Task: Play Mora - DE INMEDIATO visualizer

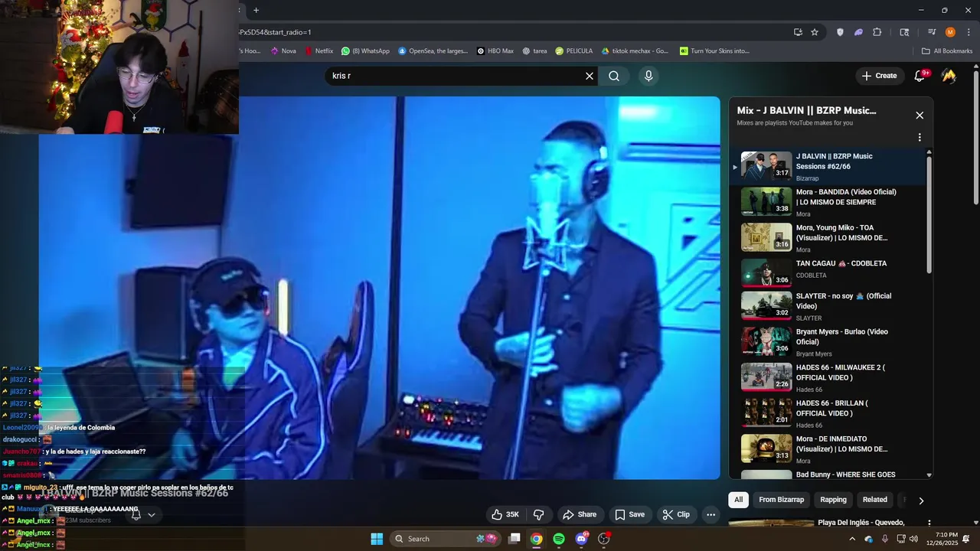Action: [828, 449]
